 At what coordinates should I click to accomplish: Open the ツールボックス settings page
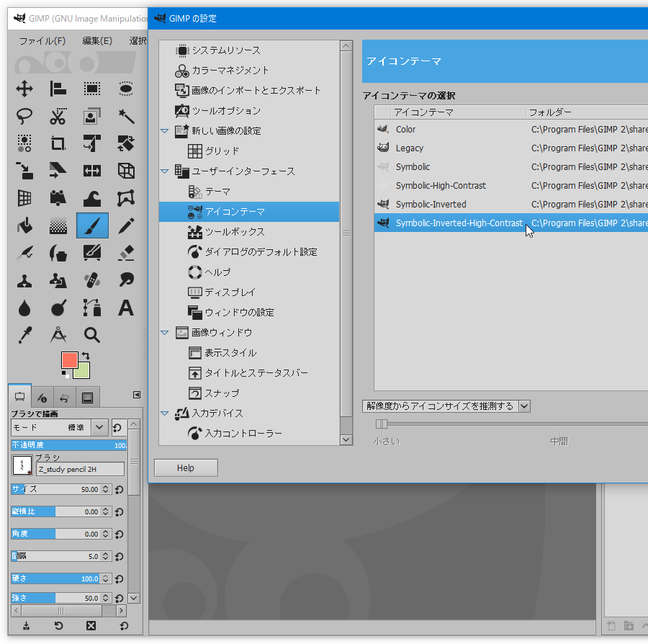[x=249, y=232]
